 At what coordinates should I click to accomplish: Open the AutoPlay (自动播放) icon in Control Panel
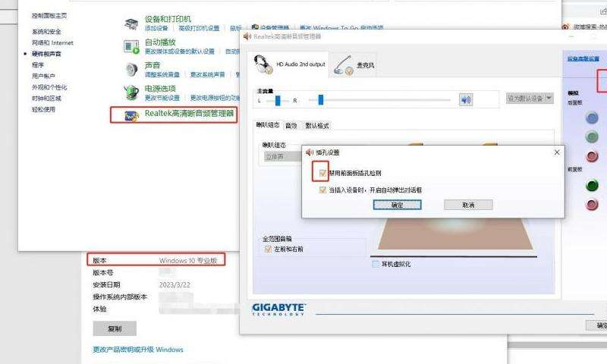[131, 47]
